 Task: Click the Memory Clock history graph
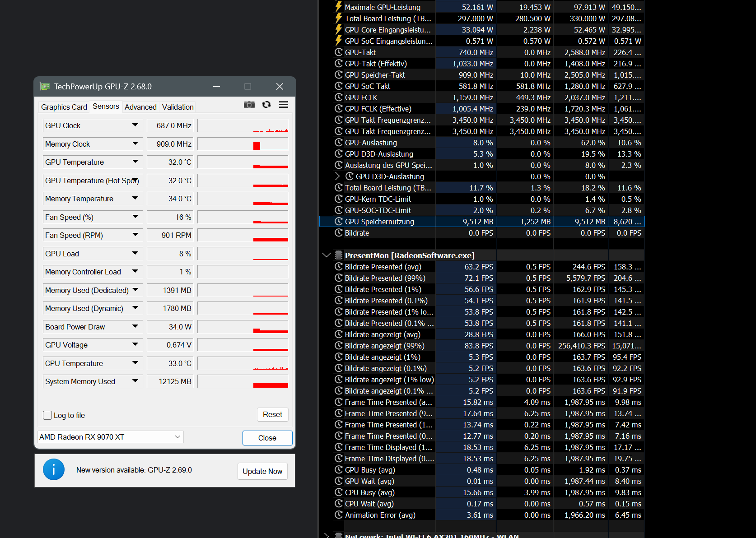(x=243, y=144)
